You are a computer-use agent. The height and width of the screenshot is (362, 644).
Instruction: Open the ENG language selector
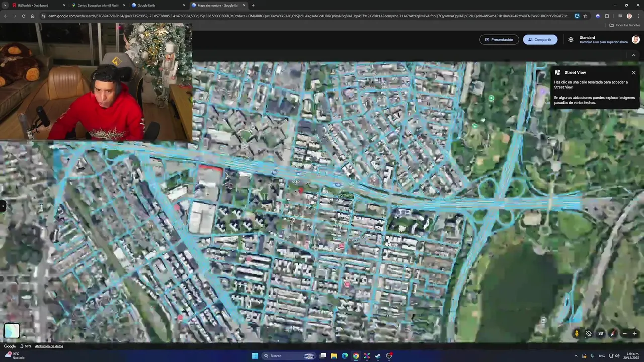602,356
